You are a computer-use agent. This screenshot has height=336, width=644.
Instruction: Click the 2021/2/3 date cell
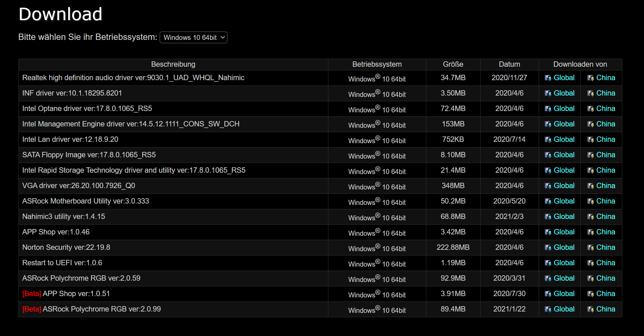click(x=509, y=217)
